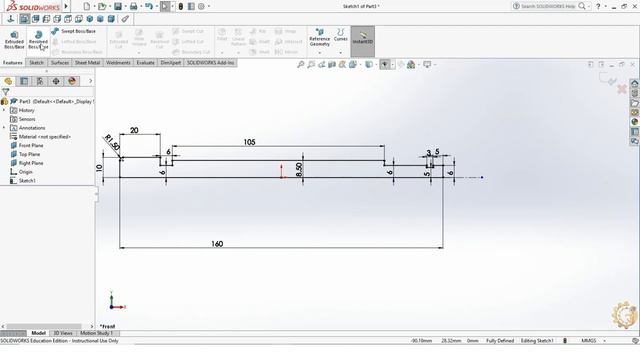Switch to the Sheet Metal tab
Image resolution: width=640 pixels, height=360 pixels.
[x=87, y=62]
